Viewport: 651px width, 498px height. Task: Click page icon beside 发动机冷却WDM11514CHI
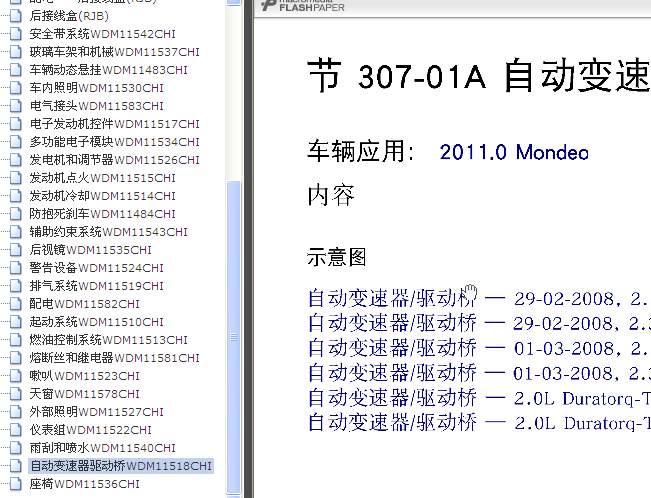(x=16, y=196)
